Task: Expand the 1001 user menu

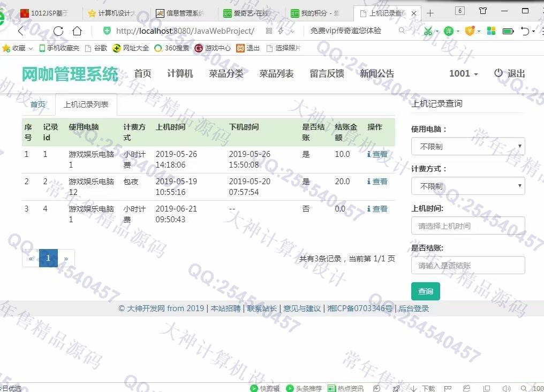Action: click(463, 74)
